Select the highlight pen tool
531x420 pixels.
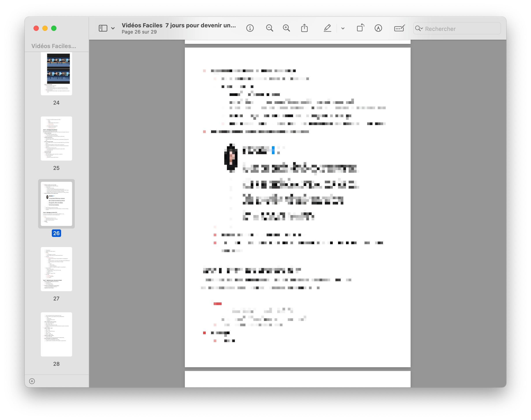click(327, 28)
